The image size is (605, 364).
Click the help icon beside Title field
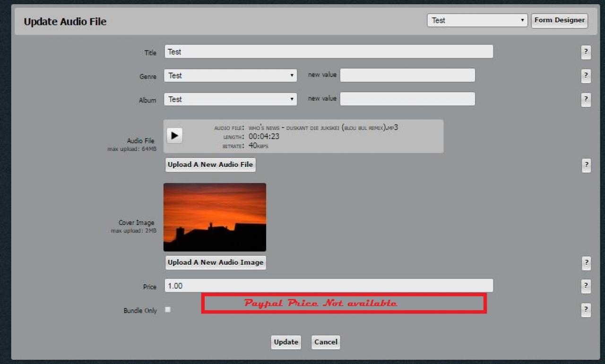(x=586, y=52)
